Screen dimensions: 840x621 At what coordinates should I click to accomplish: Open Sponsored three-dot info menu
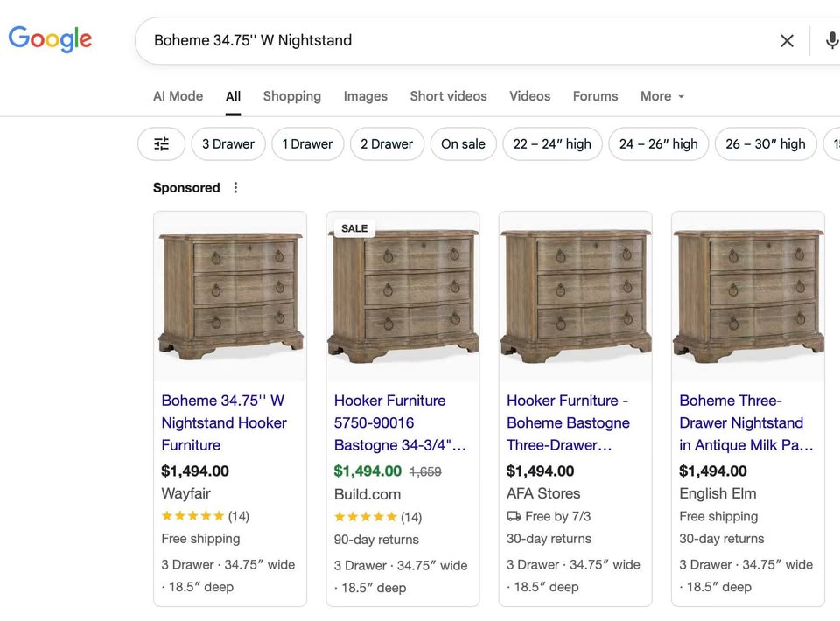tap(235, 188)
